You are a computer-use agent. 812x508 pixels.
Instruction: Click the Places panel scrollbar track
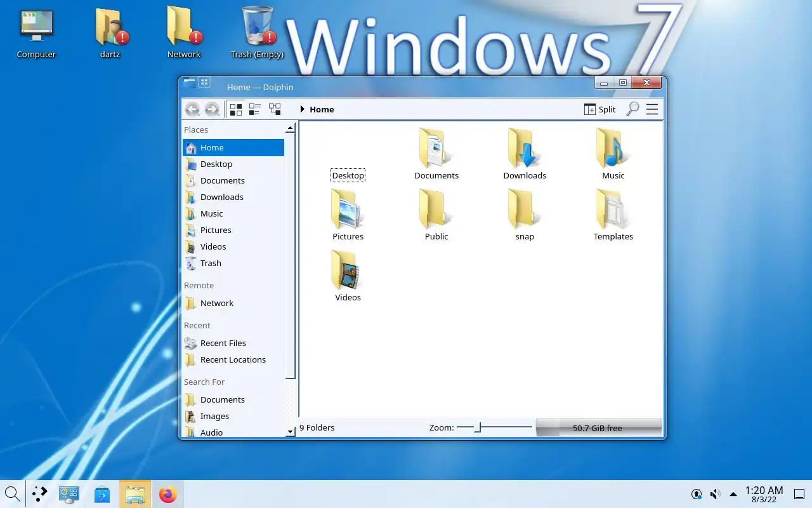(x=291, y=403)
